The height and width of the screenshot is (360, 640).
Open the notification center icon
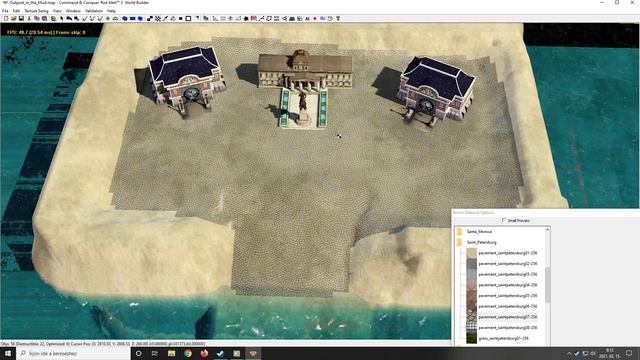tap(629, 353)
